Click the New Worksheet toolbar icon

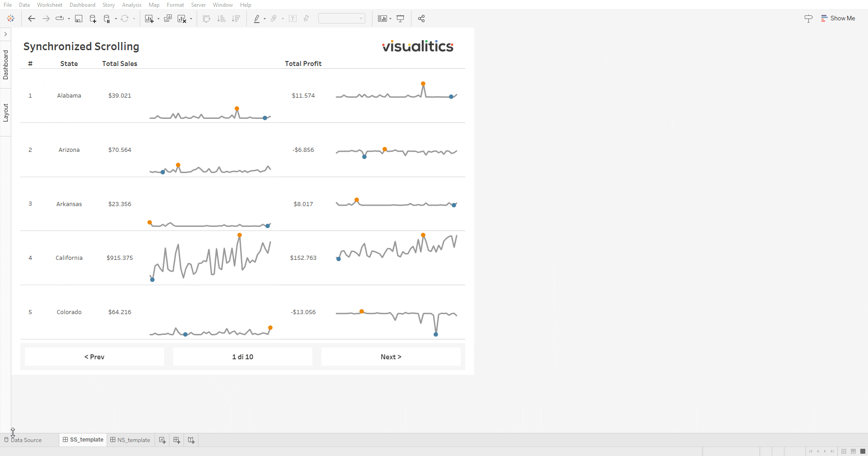tap(149, 19)
